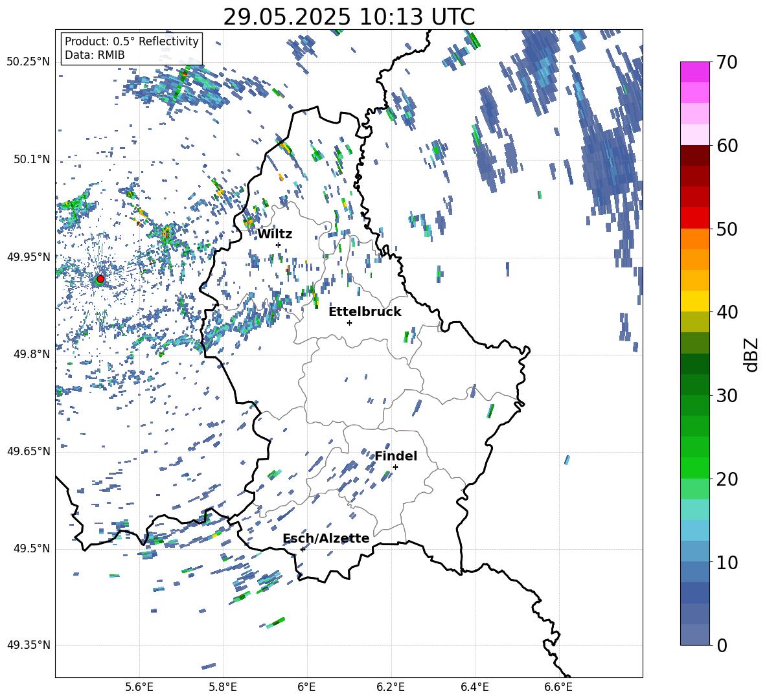Click the 6°E longitude label
Viewport: 767px width, 700px height.
coord(306,687)
